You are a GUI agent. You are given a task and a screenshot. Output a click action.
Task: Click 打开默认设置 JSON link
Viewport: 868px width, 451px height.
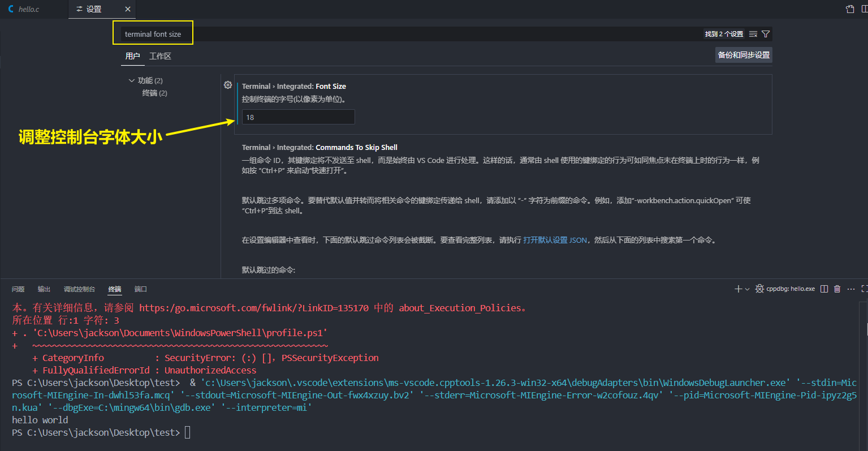pos(555,240)
